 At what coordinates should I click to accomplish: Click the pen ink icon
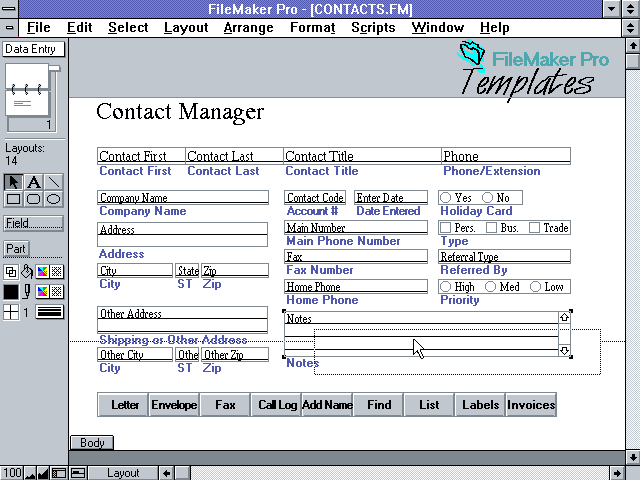(x=26, y=292)
